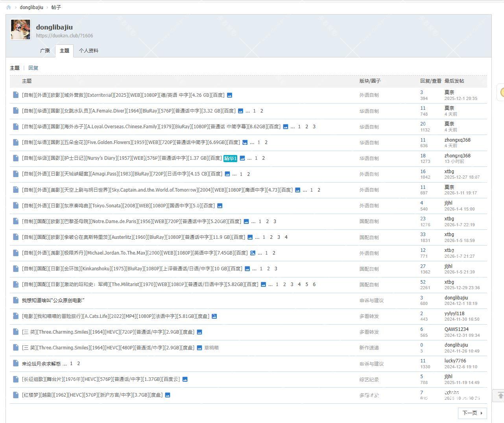Click image icon on Michael.Jordan.To.The.Max thread
504x423 pixels.
(253, 253)
